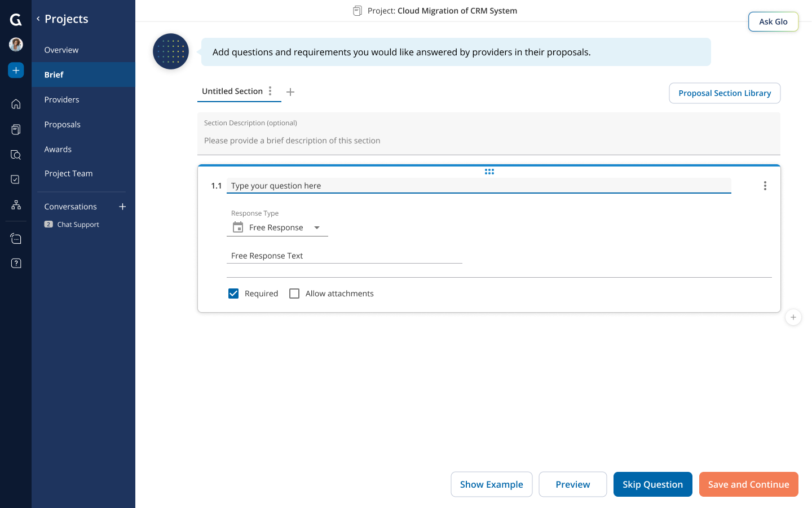Screen dimensions: 812x508
Task: Click the Glo assistant avatar icon
Action: point(170,51)
